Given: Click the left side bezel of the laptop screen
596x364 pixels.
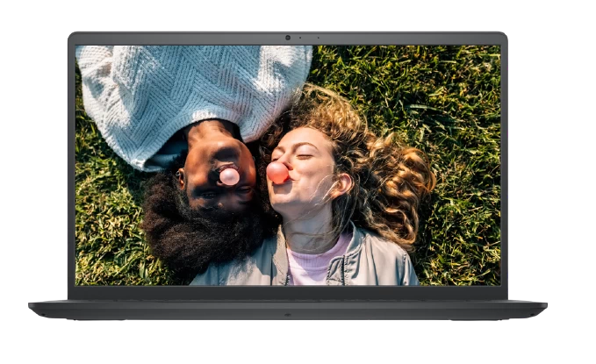Looking at the screenshot, I should 71,167.
